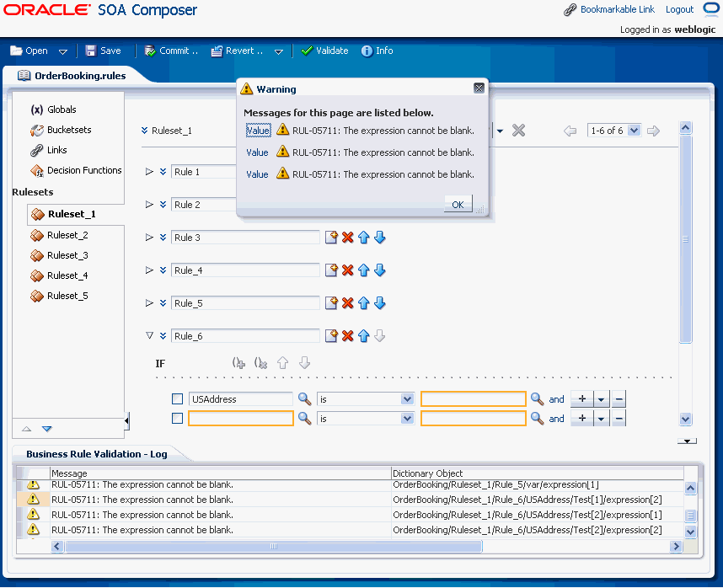The height and width of the screenshot is (588, 723).
Task: Check the second blank test row checkbox
Action: pyautogui.click(x=177, y=419)
